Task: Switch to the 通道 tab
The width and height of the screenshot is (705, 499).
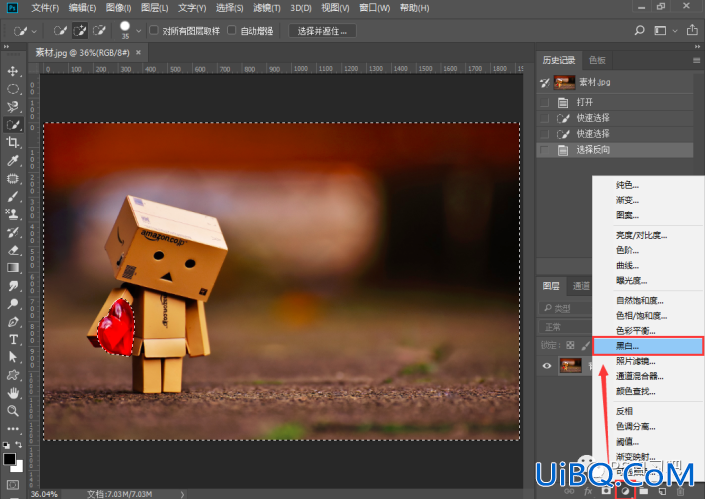Action: click(x=581, y=286)
